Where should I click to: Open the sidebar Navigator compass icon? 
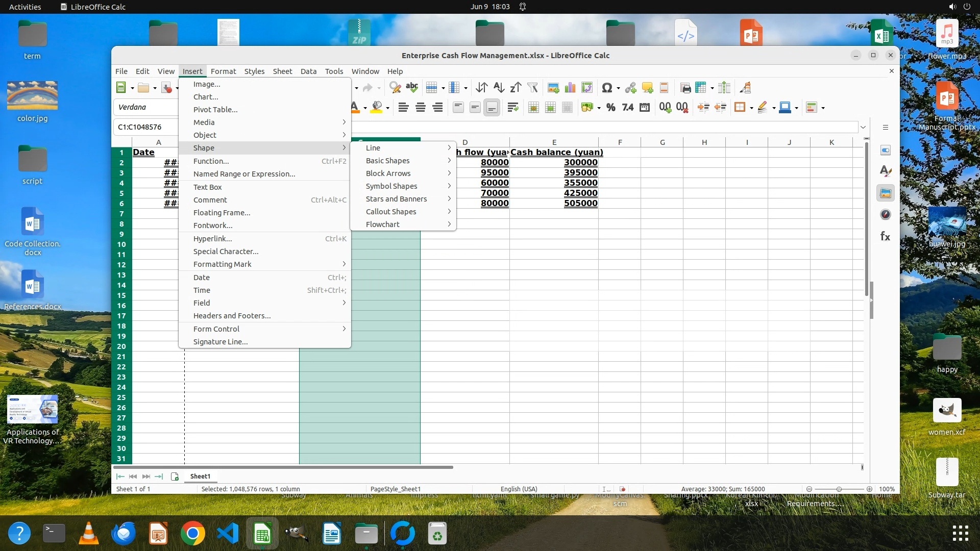[885, 215]
